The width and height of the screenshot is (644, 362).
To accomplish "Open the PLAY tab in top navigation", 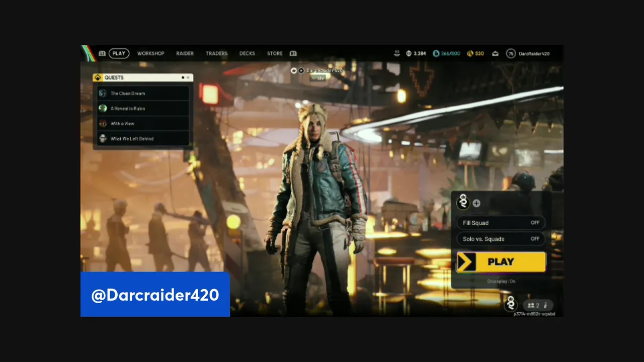I will [x=119, y=53].
